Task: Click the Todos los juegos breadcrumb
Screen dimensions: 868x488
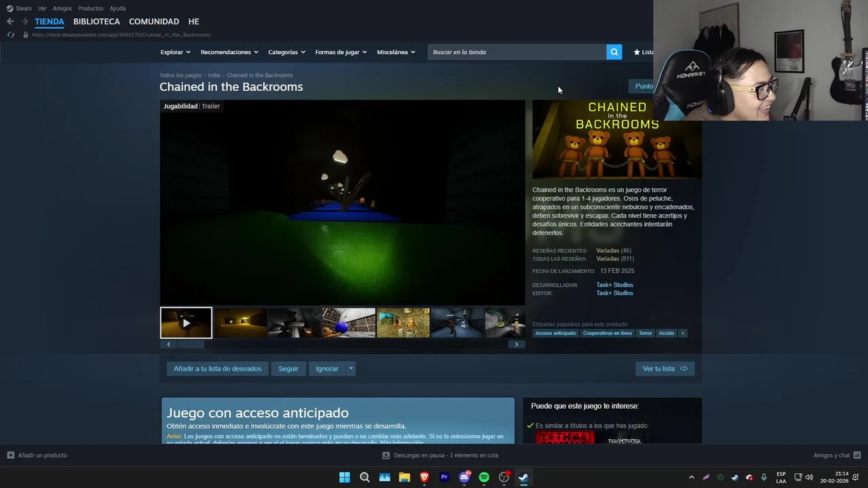Action: [180, 75]
